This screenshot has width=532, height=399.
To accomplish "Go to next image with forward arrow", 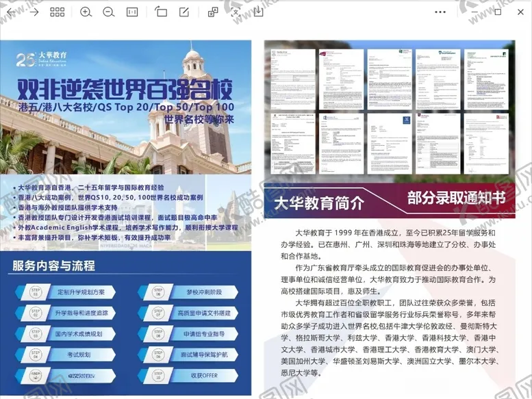I will (x=34, y=12).
